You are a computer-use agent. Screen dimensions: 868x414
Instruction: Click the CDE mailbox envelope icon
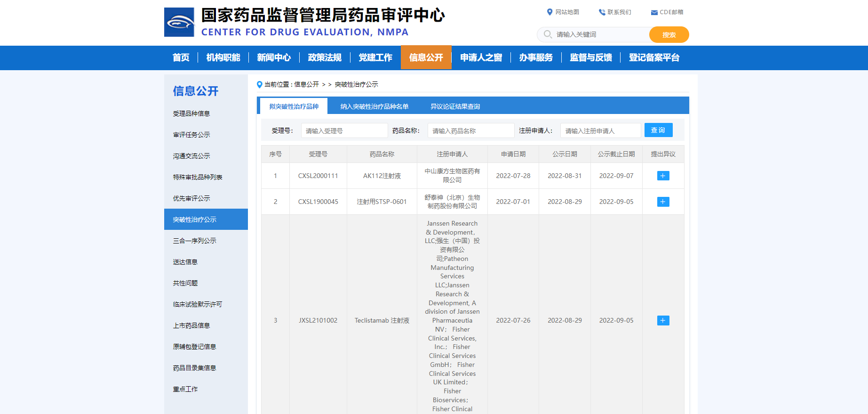tap(654, 12)
